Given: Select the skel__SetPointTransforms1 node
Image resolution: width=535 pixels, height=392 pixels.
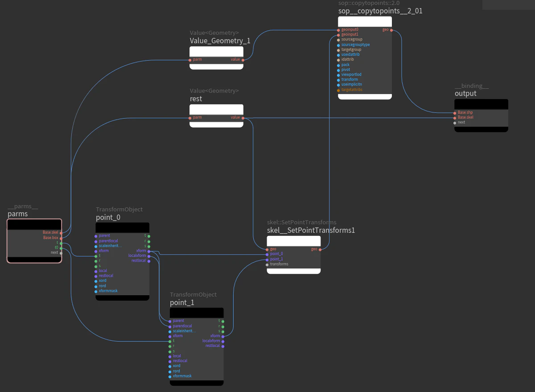Looking at the screenshot, I should [x=294, y=255].
